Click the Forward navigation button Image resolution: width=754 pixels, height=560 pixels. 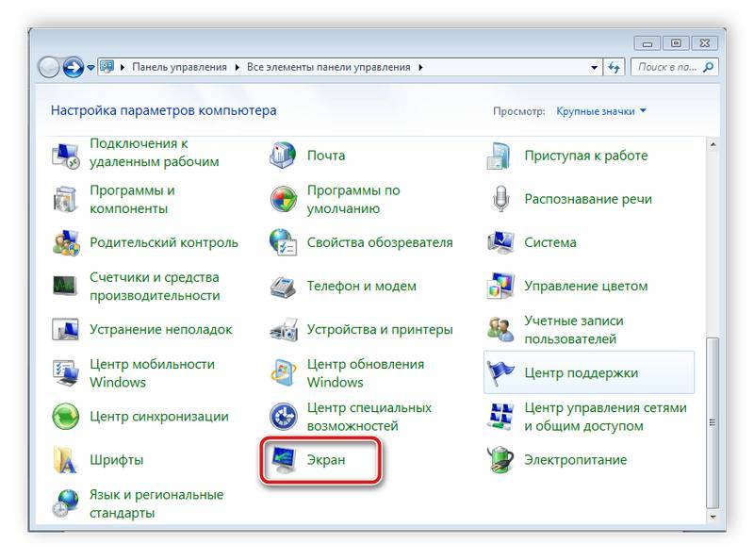coord(74,67)
